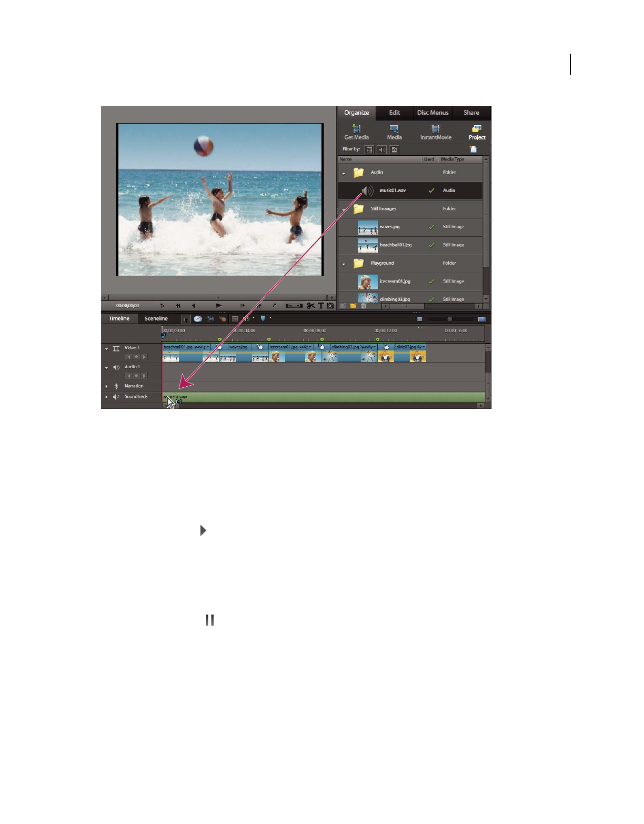Toggle the video filter in Filter by
644x824 pixels.
369,150
